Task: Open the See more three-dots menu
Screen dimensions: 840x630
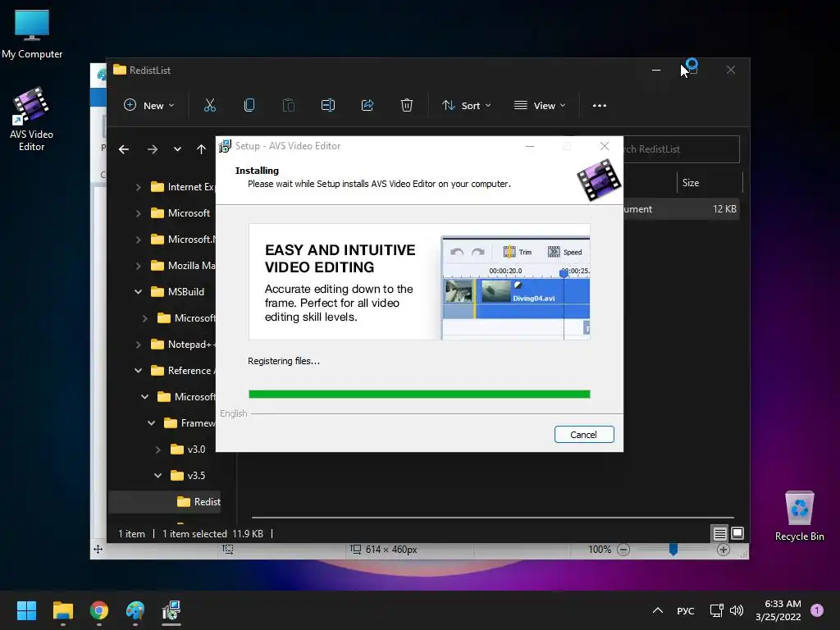Action: (600, 106)
